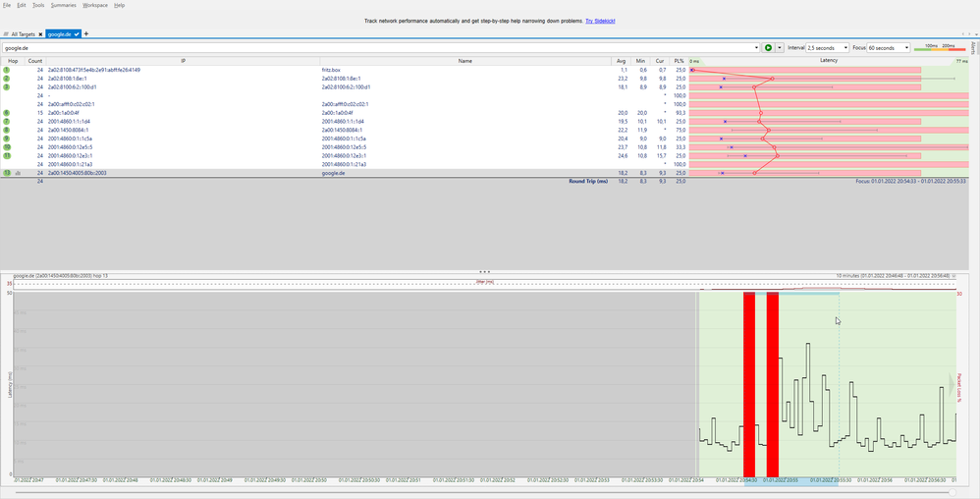980x499 pixels.
Task: Open the Help menu
Action: (120, 5)
